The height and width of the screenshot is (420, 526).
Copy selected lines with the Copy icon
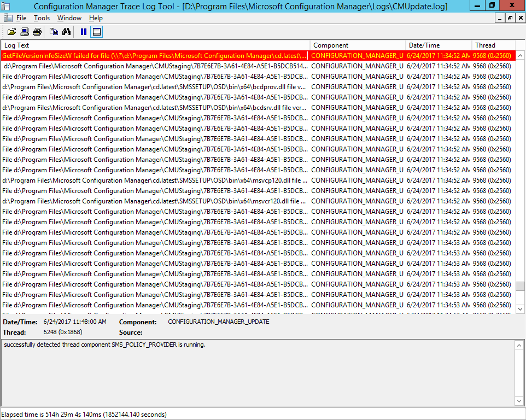tap(54, 32)
